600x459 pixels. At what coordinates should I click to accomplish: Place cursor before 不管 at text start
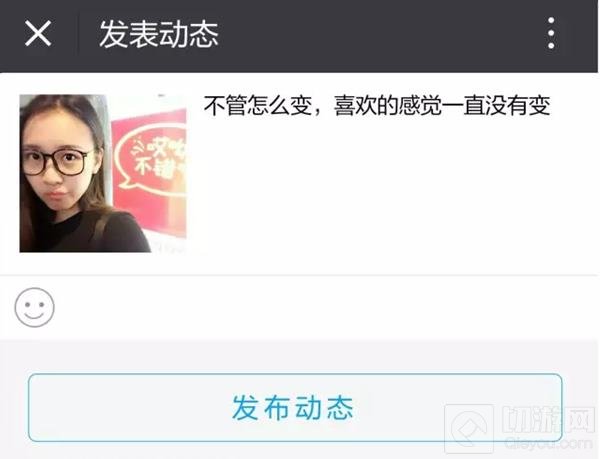[204, 106]
